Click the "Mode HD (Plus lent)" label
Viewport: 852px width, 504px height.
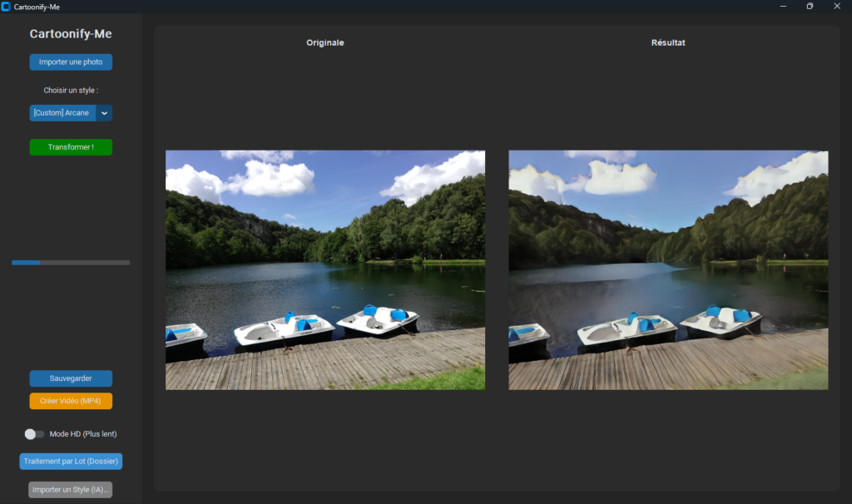[83, 434]
